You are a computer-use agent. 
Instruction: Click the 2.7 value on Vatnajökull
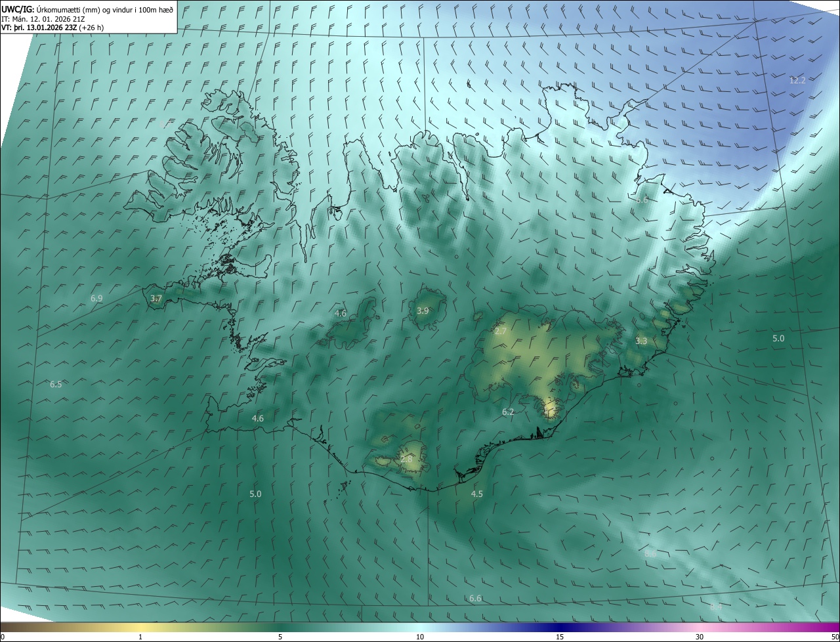tap(500, 331)
